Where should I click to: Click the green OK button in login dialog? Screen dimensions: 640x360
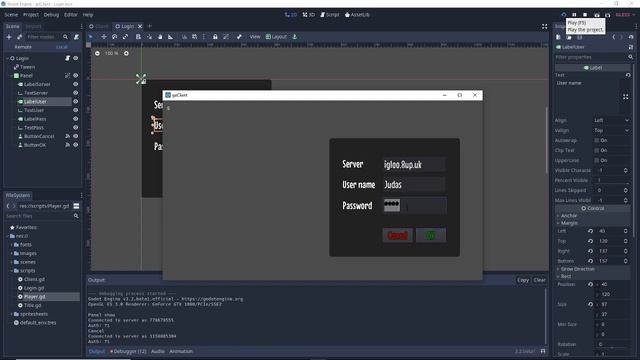[x=431, y=236]
